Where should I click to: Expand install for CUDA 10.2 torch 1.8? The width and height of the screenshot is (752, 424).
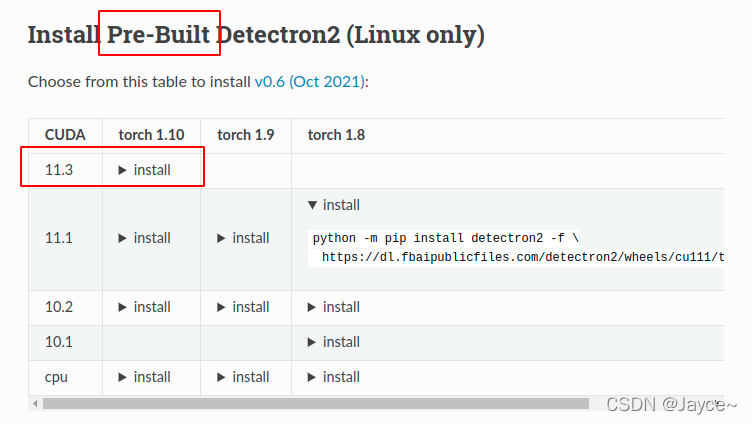pyautogui.click(x=334, y=307)
